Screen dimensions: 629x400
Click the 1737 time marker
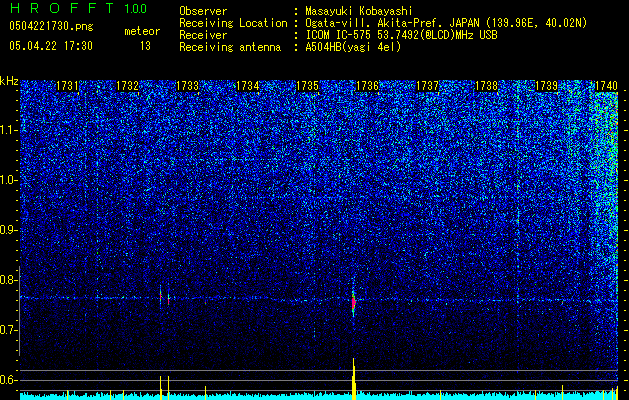(x=428, y=86)
